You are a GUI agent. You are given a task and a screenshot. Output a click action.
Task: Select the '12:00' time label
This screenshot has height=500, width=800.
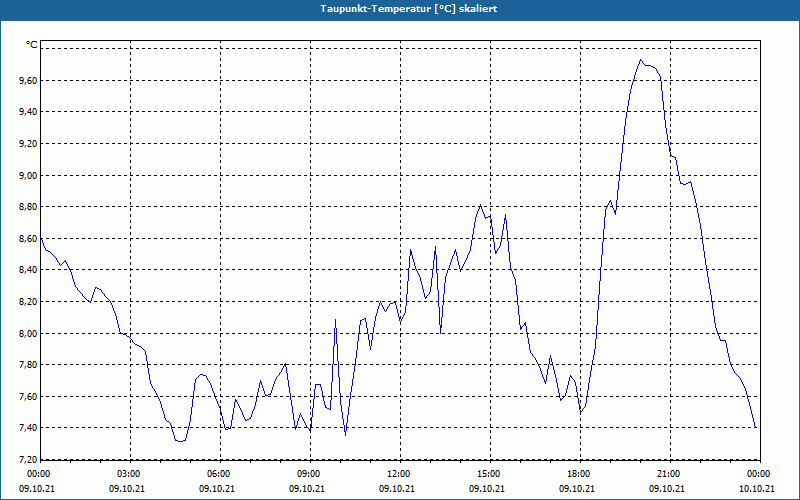pos(397,474)
